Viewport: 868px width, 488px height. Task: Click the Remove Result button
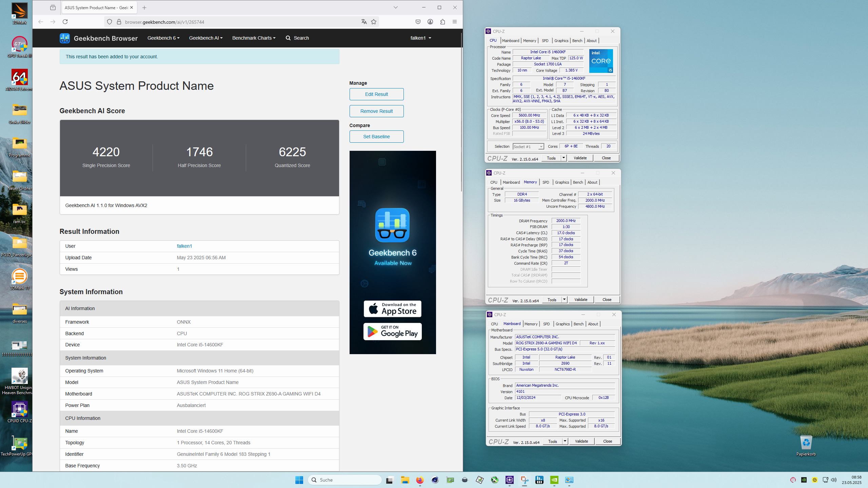click(376, 111)
